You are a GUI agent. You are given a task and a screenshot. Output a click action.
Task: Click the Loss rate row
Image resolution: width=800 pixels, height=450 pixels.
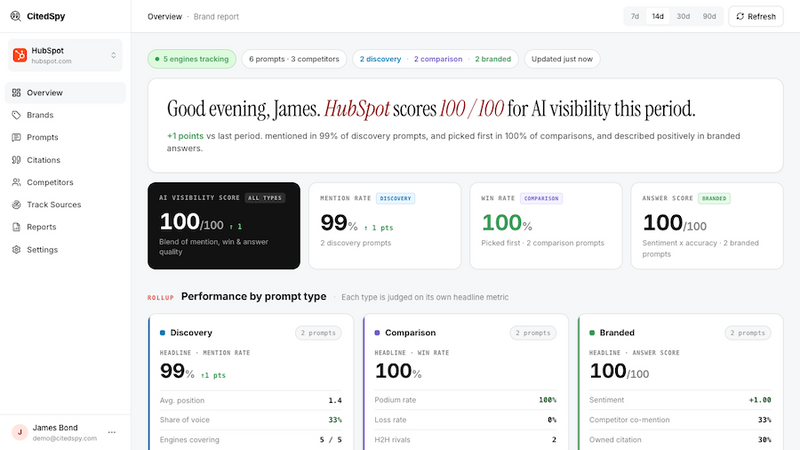pyautogui.click(x=465, y=420)
